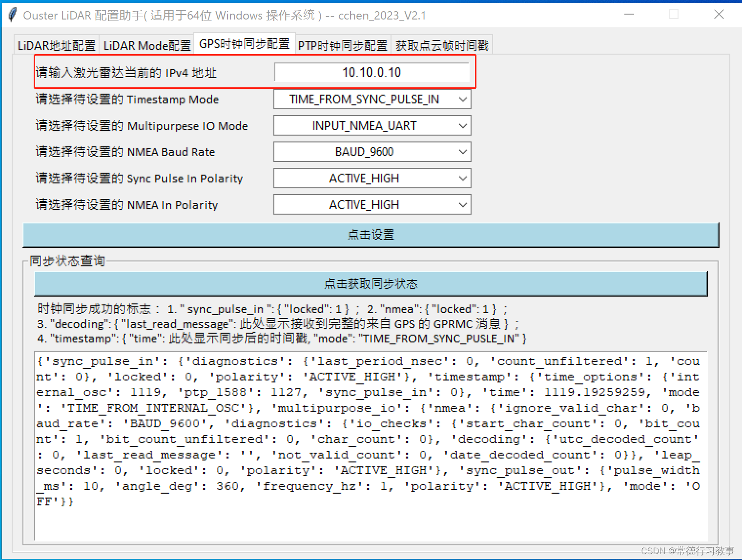Switch to the LiDAR地址配置 tab
The width and height of the screenshot is (742, 560).
(x=56, y=44)
